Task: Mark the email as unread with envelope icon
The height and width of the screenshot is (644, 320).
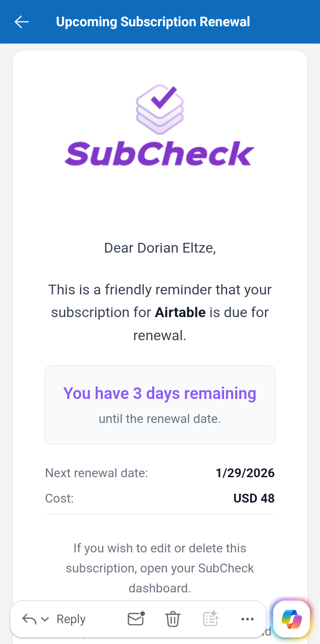Action: pos(135,619)
